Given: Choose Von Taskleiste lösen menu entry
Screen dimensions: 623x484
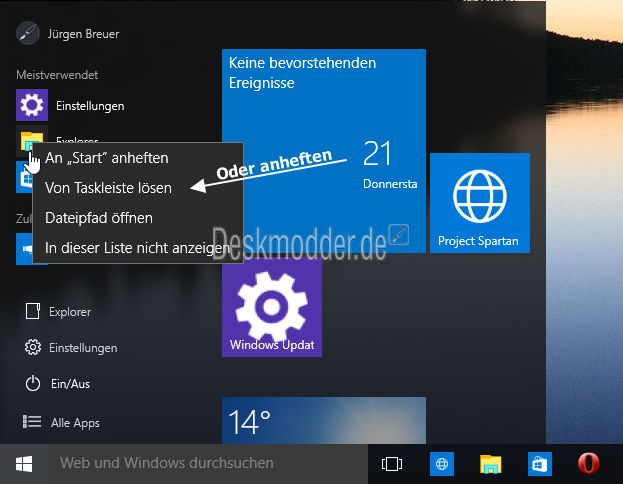Looking at the screenshot, I should [137, 188].
